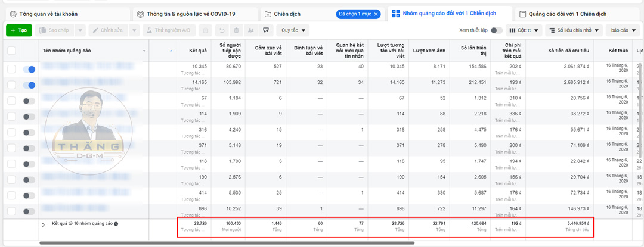Turn on ad set with 67 results
The width and height of the screenshot is (644, 247).
pos(29,101)
